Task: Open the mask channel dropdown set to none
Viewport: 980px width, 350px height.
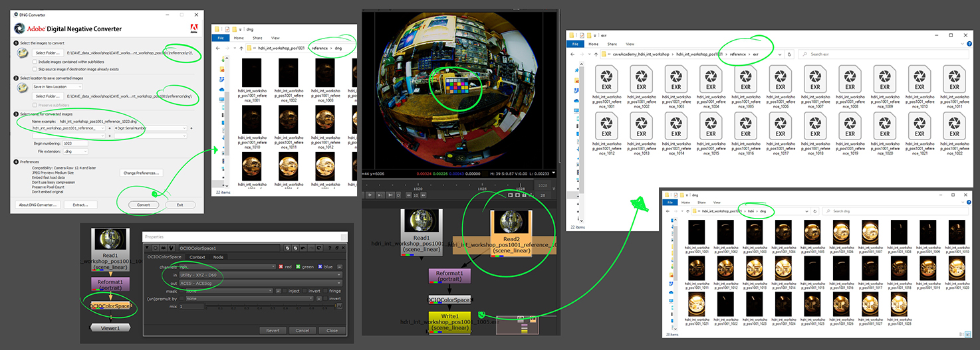Action: tap(229, 291)
